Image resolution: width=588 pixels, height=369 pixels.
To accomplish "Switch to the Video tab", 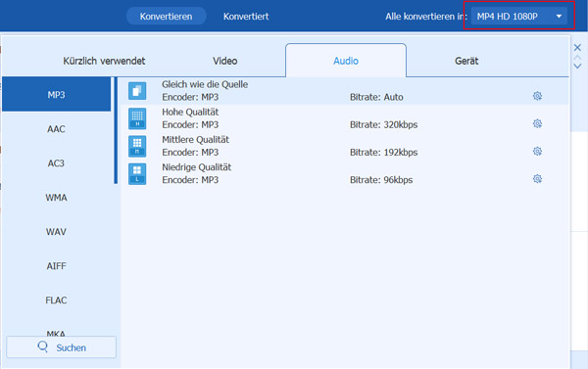I will tap(225, 61).
